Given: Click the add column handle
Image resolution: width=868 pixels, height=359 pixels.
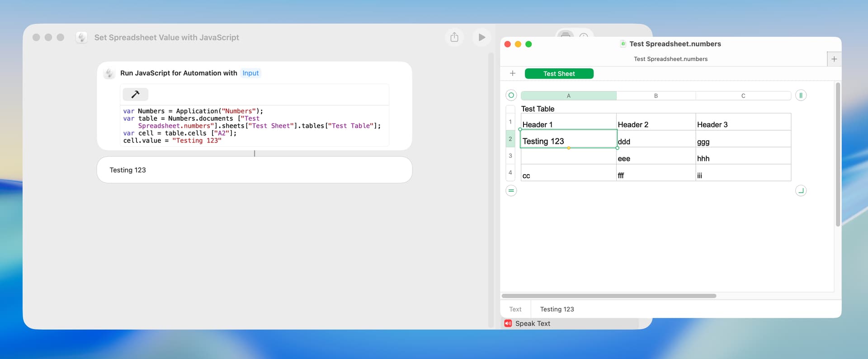Looking at the screenshot, I should click(801, 95).
